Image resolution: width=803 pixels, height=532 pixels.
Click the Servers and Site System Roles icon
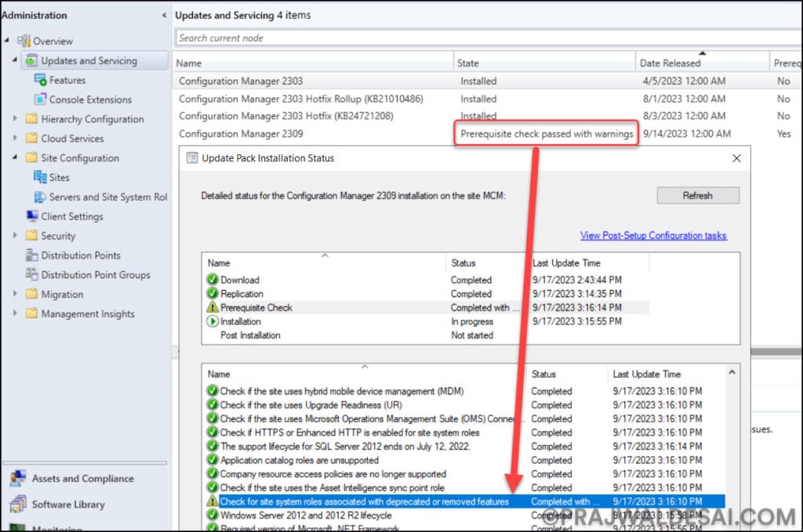click(x=40, y=197)
